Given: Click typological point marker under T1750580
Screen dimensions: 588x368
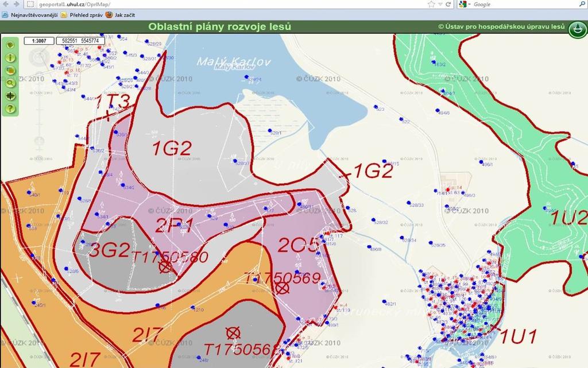Looking at the screenshot, I should tap(165, 267).
